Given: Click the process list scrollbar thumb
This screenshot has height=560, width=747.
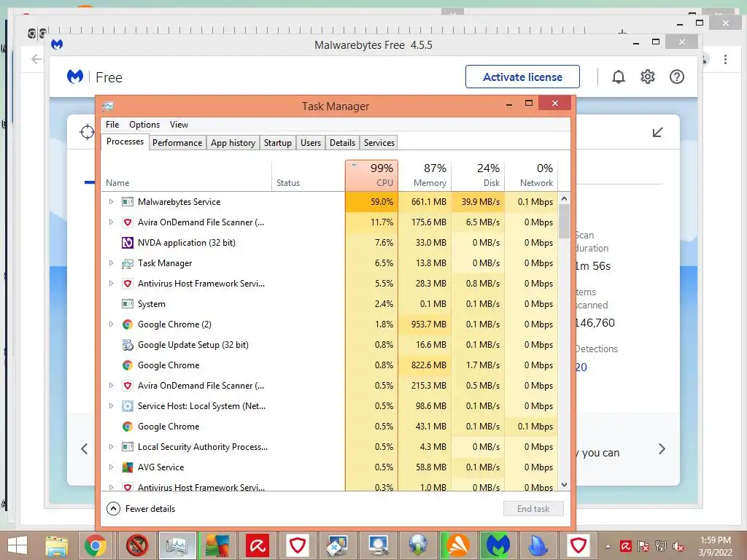Looking at the screenshot, I should tap(564, 221).
